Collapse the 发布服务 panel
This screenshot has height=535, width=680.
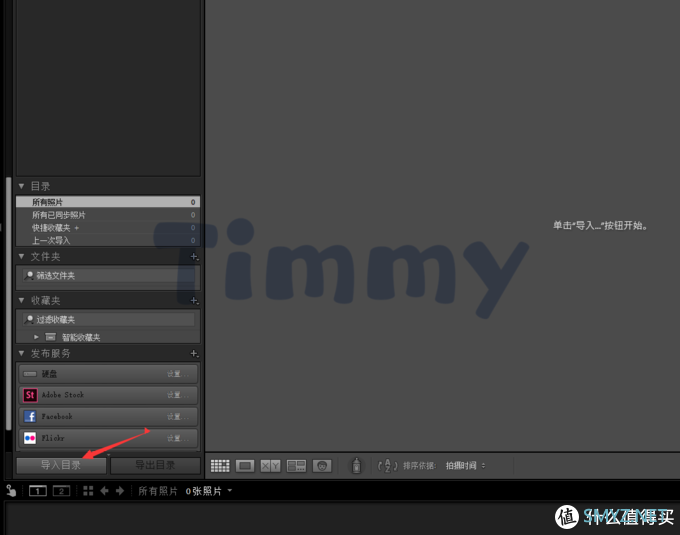coord(21,353)
